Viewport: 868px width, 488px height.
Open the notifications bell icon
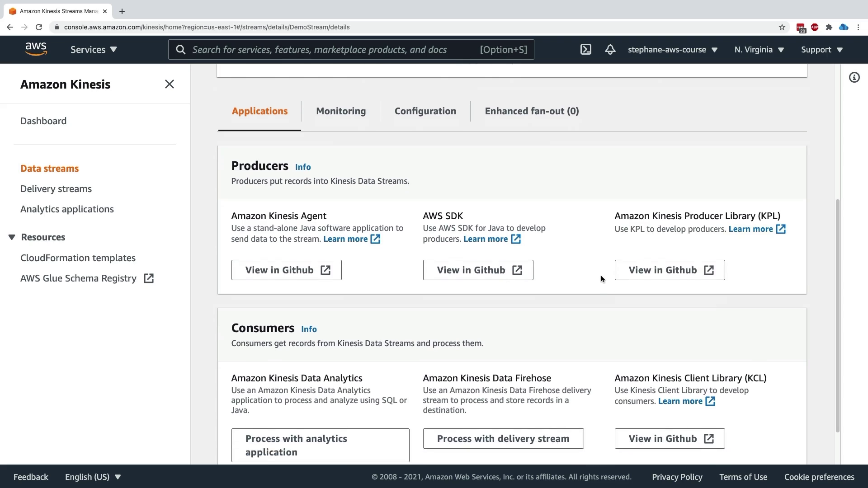610,50
